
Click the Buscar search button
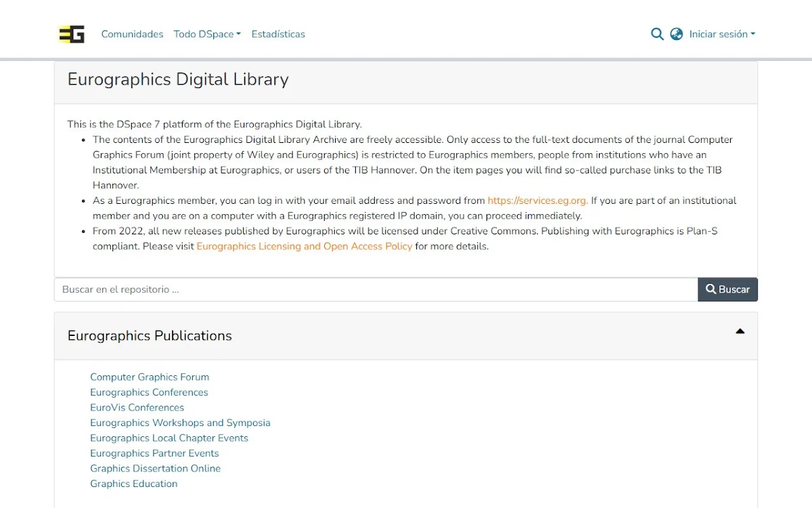click(727, 289)
